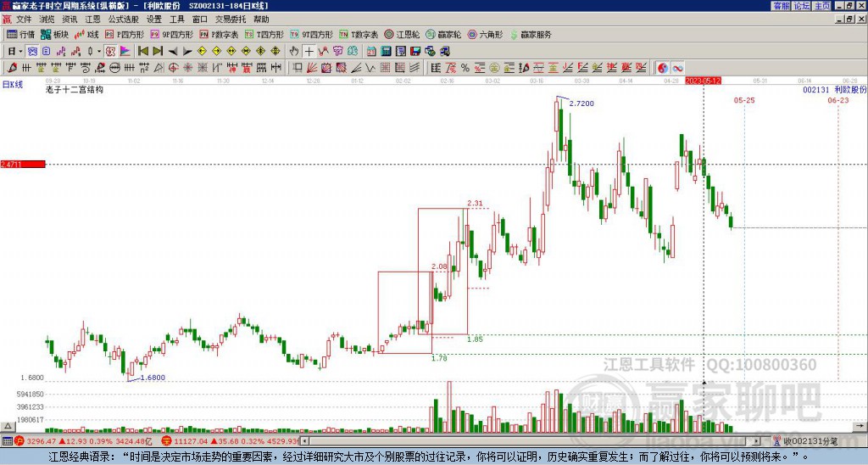Viewport: 868px width, 465px height.
Task: Jump to last bar icon
Action: (158, 52)
